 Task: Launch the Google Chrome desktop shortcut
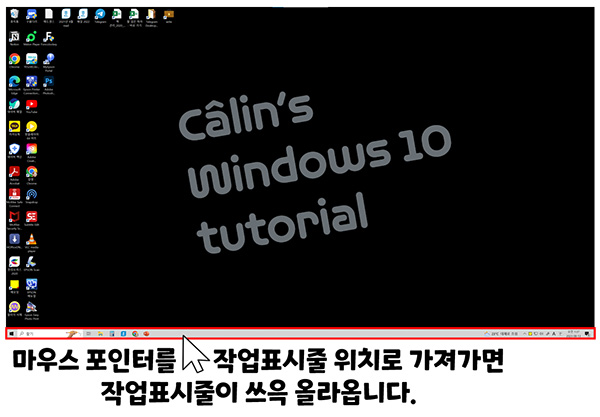coord(14,61)
